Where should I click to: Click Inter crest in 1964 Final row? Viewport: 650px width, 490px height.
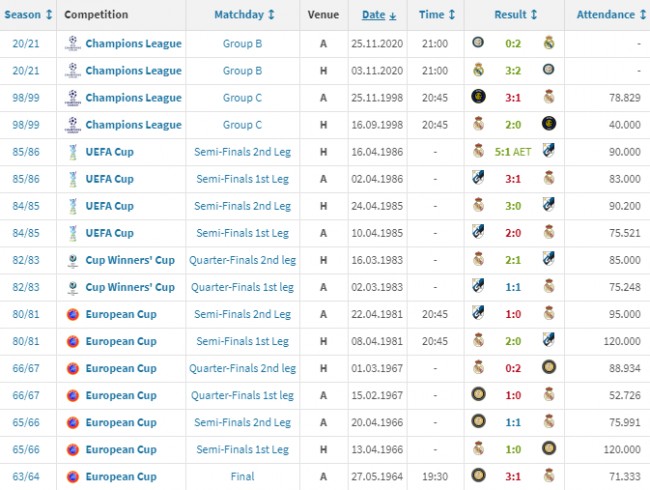[x=478, y=475]
